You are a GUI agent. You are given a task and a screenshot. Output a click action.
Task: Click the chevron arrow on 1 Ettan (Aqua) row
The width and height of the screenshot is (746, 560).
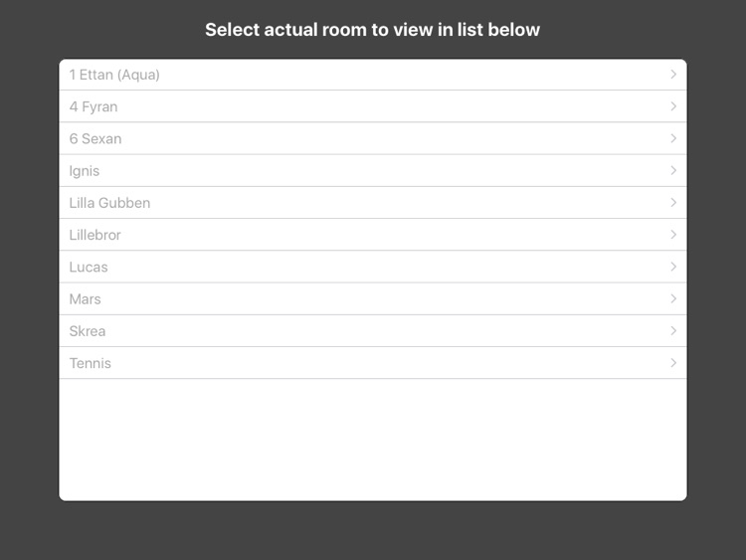click(x=673, y=75)
